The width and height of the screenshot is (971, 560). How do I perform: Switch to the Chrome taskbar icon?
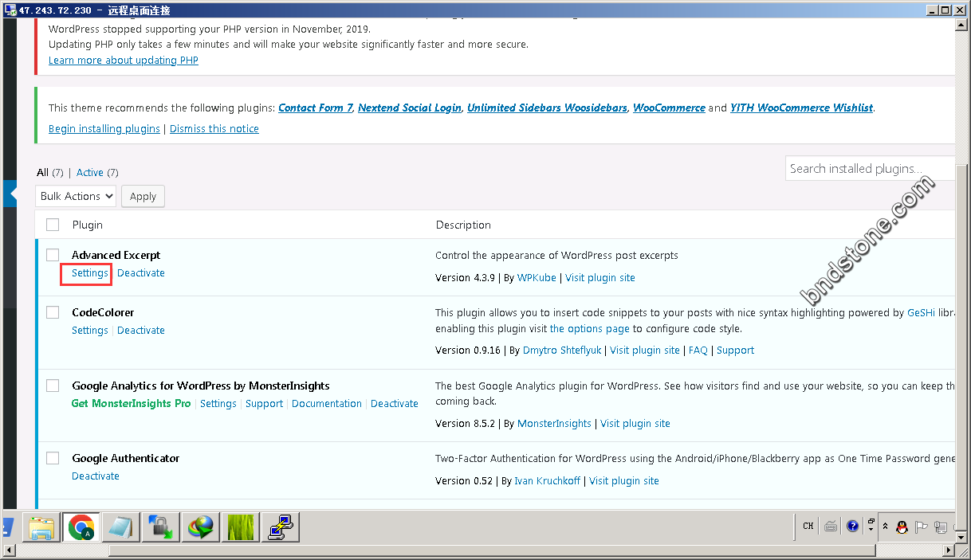click(x=81, y=527)
